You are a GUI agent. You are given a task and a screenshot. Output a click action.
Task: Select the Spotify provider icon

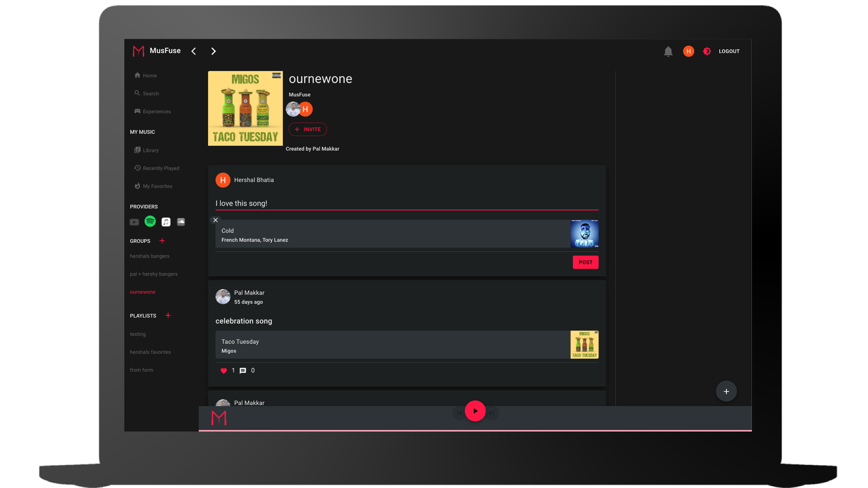coord(150,221)
